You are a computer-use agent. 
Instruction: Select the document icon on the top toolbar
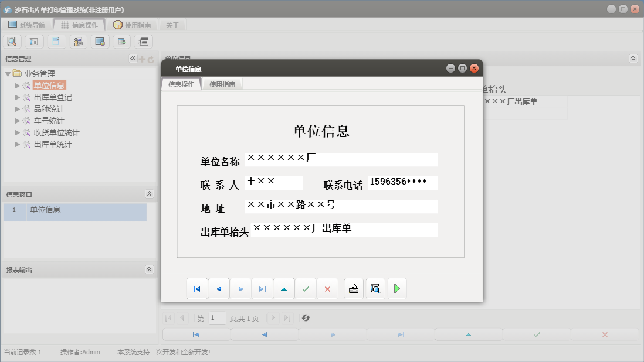tap(56, 41)
